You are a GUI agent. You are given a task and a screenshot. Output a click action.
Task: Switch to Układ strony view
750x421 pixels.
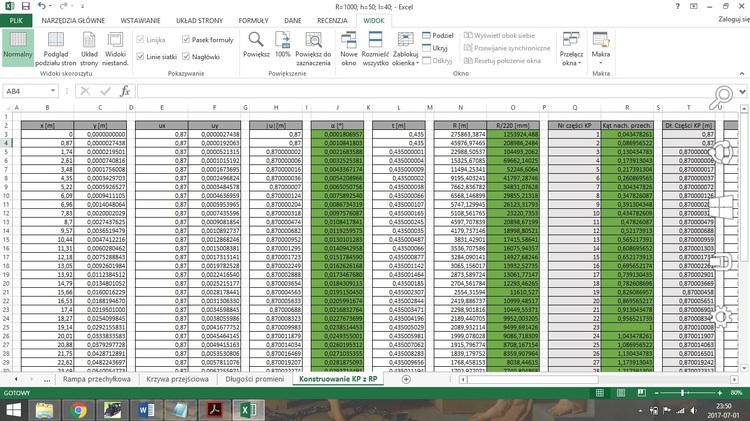point(89,49)
